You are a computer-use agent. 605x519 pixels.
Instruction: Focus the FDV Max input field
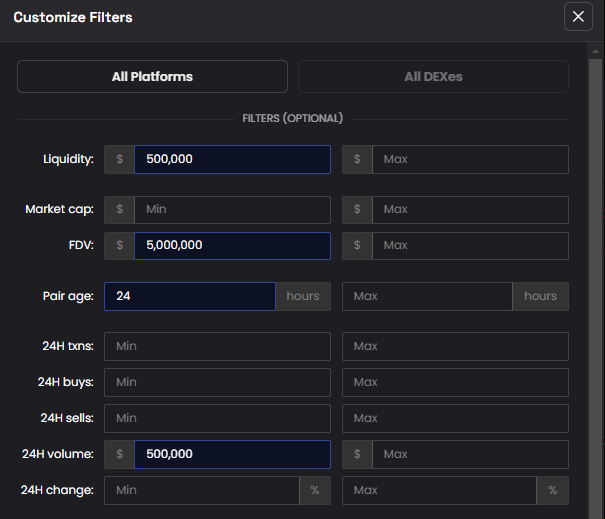pyautogui.click(x=469, y=246)
